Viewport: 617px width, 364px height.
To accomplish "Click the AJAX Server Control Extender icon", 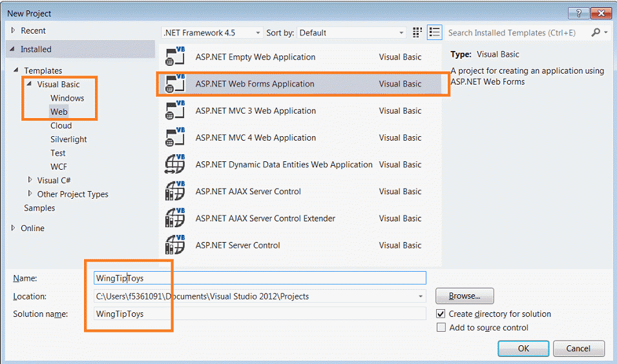I will 175,218.
